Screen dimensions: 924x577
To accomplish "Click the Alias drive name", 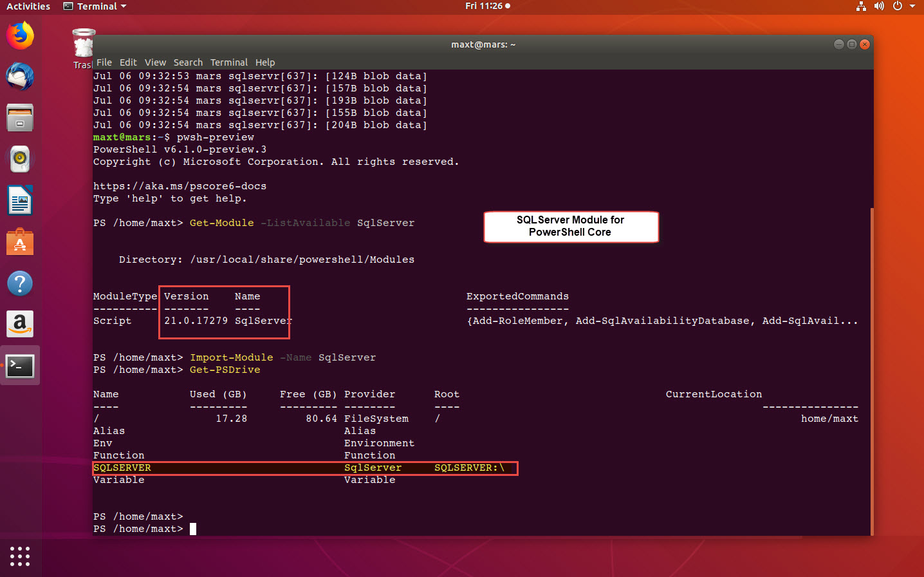I will (x=109, y=431).
